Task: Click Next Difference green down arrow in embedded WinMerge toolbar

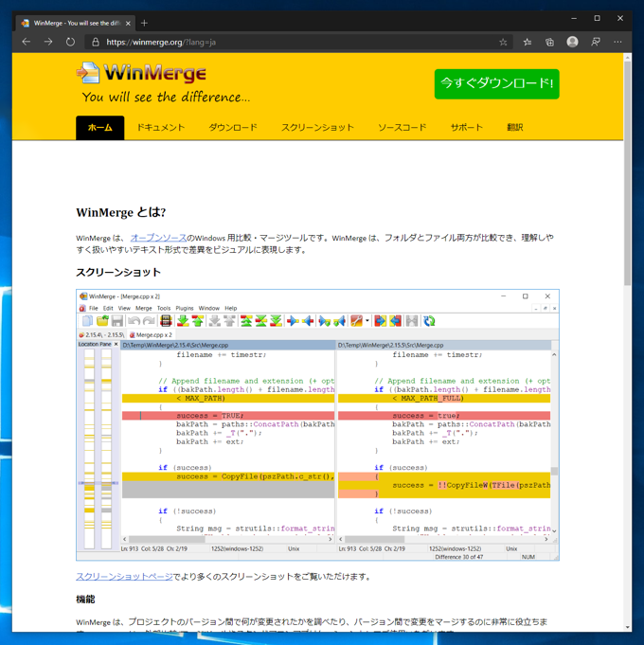Action: coord(183,321)
